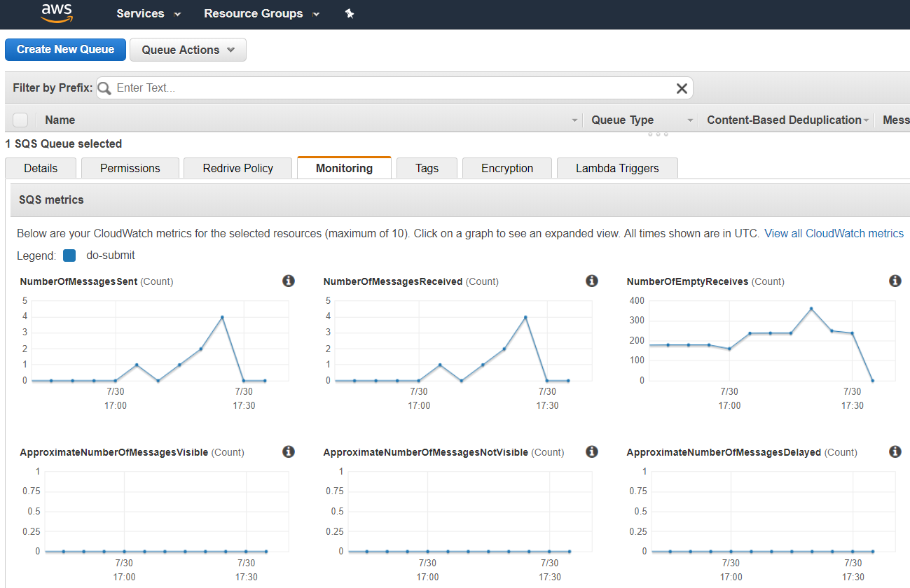Open info for ApproximateNumberOfMessagesVisible chart

(288, 451)
